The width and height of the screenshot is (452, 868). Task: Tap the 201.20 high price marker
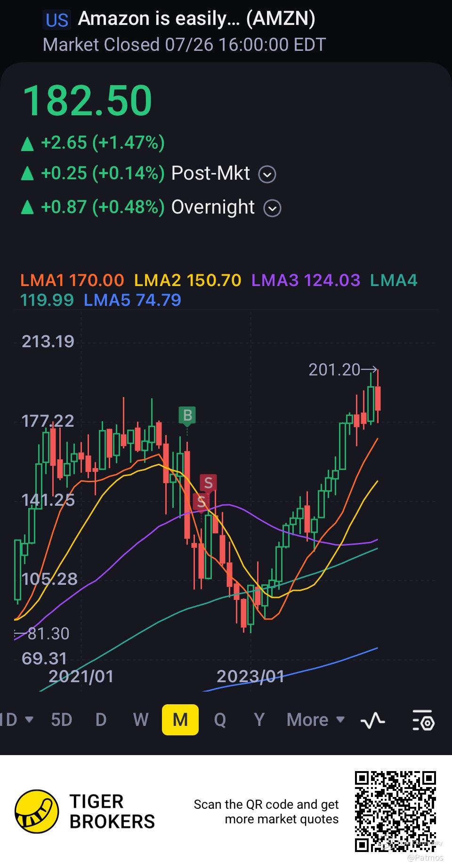click(x=342, y=370)
